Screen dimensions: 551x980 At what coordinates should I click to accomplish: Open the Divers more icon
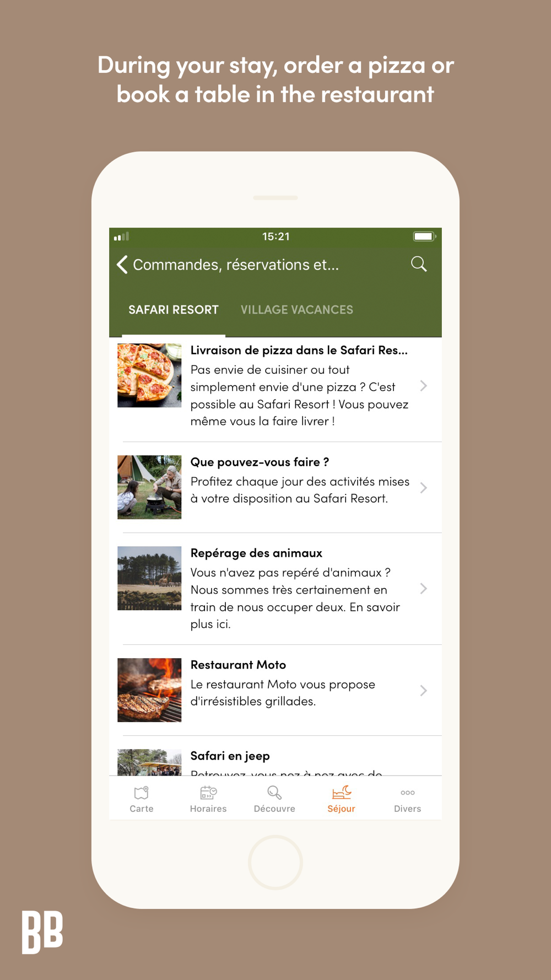[x=408, y=793]
